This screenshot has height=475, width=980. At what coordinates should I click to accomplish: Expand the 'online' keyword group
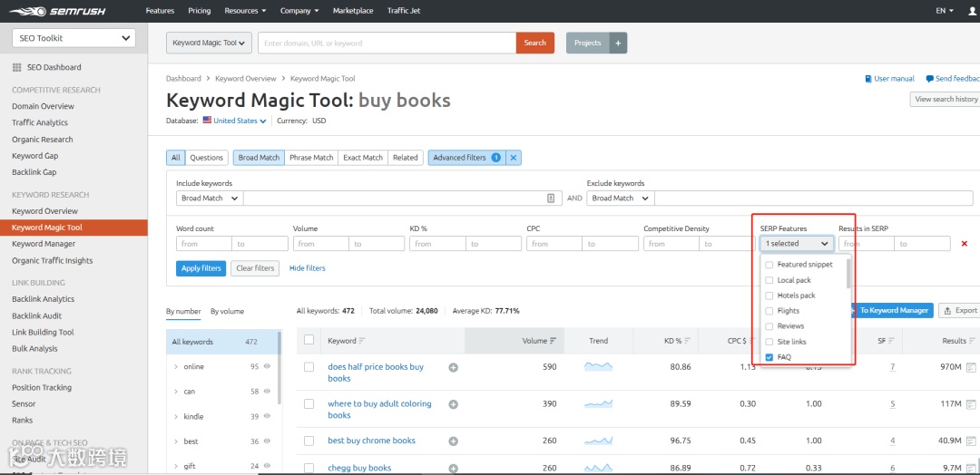click(x=176, y=367)
